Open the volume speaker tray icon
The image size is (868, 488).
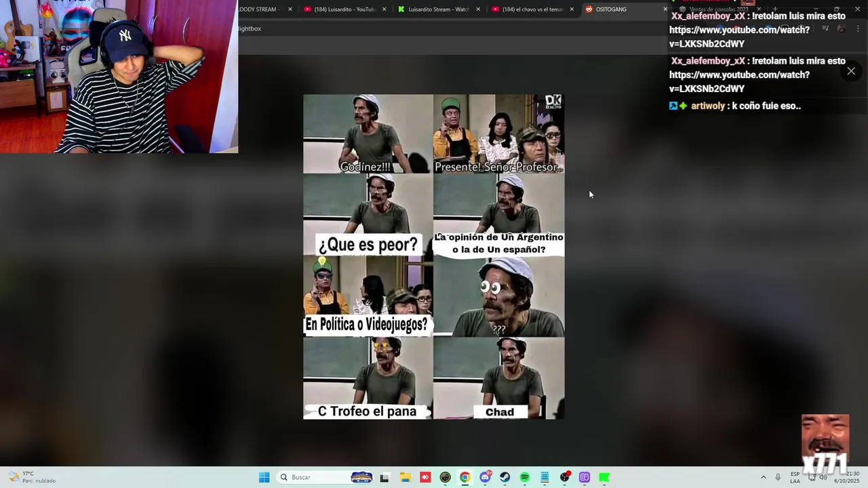(823, 477)
